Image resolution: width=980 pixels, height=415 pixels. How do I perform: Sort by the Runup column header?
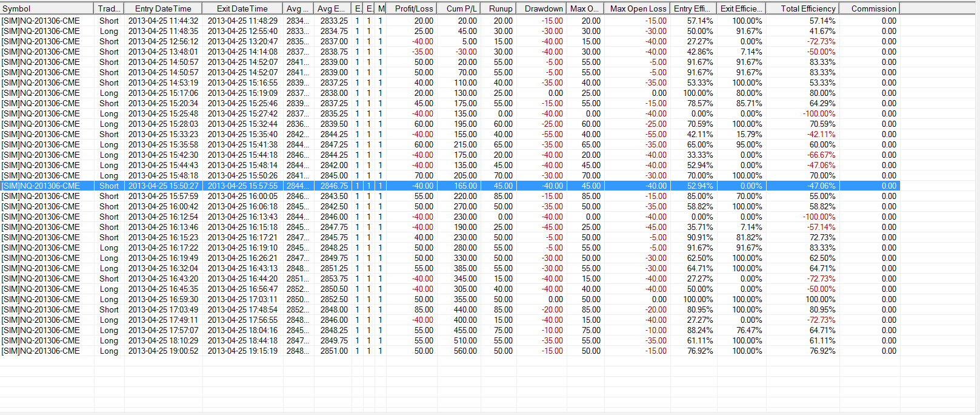pyautogui.click(x=498, y=8)
